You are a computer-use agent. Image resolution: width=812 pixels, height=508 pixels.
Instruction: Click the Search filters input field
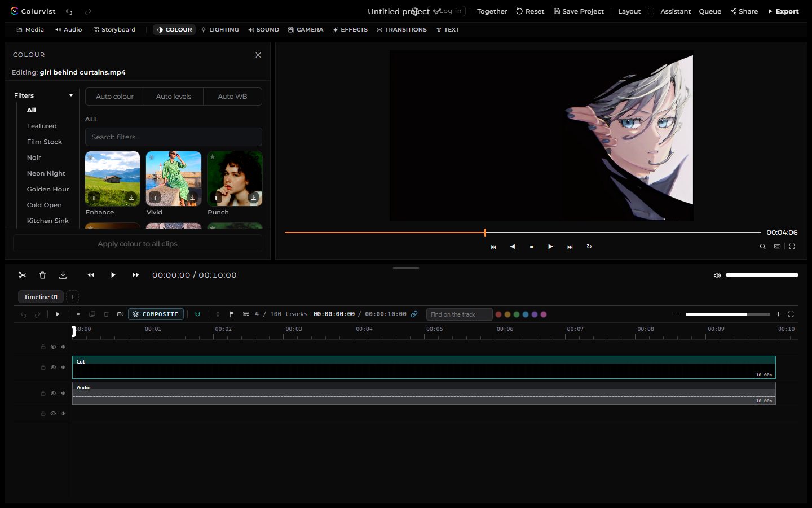pos(174,137)
